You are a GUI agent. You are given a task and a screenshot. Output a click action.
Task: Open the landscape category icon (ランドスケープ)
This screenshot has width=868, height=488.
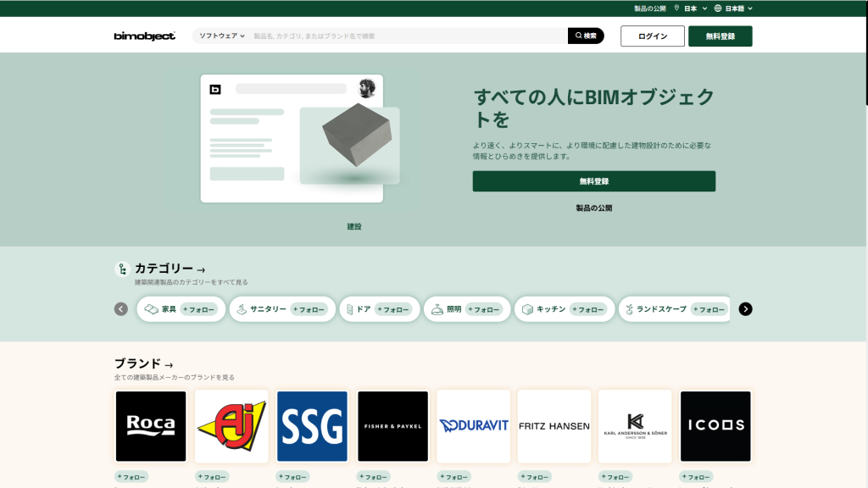click(630, 309)
